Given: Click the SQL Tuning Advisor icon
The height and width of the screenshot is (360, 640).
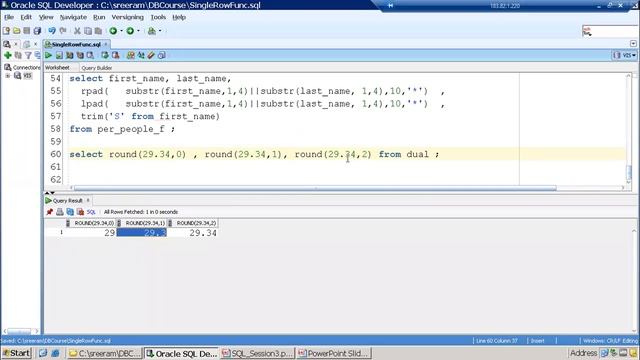Looking at the screenshot, I should click(x=90, y=55).
